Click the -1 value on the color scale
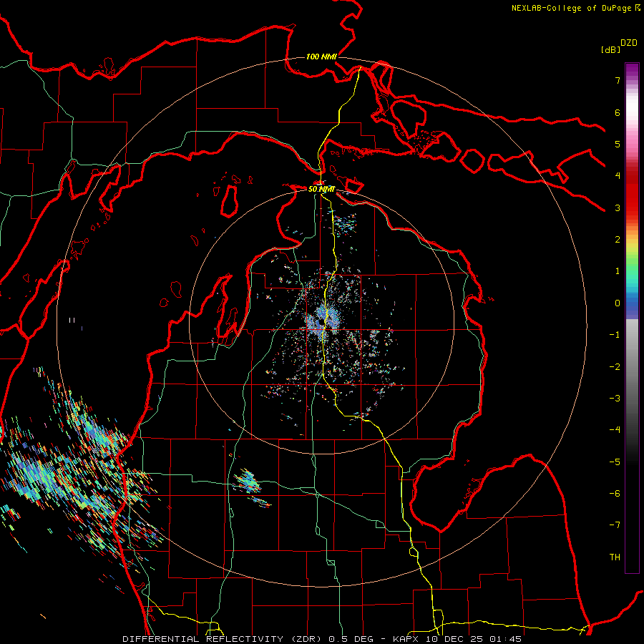Viewport: 644px width, 644px height. (615, 335)
